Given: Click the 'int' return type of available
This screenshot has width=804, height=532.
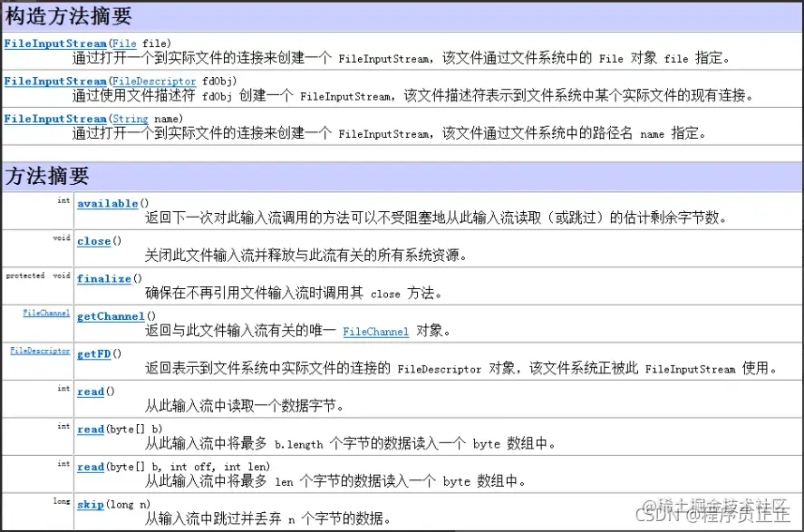Looking at the screenshot, I should (x=63, y=200).
